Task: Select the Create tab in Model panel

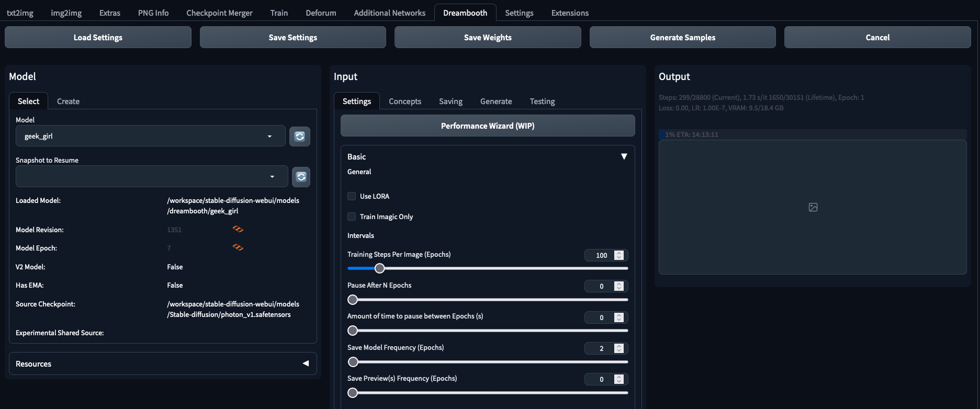Action: click(68, 101)
